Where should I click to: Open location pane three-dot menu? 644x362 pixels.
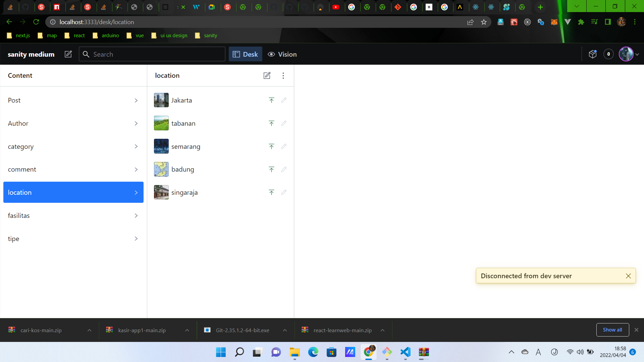(283, 76)
